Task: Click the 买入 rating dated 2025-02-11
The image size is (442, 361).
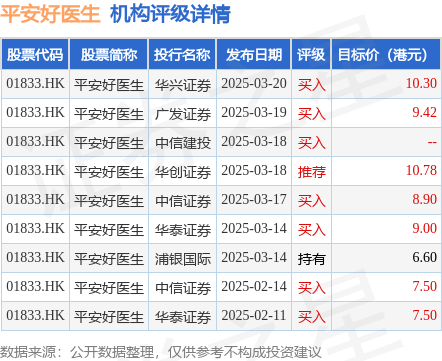Action: (311, 317)
